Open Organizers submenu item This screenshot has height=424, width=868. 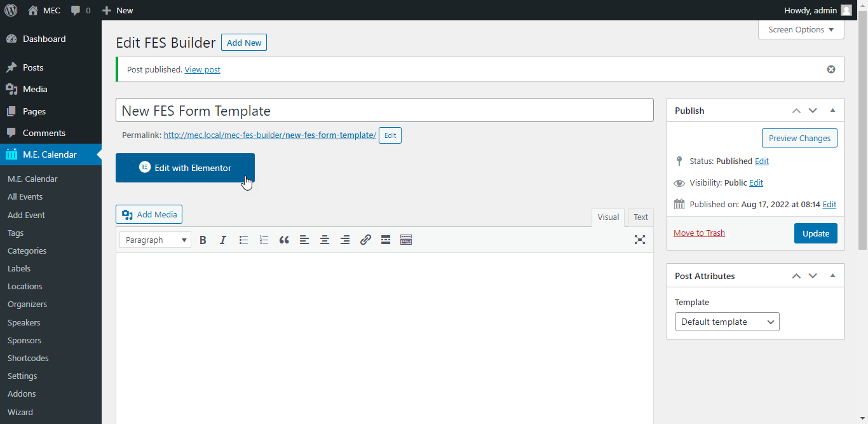pos(27,304)
